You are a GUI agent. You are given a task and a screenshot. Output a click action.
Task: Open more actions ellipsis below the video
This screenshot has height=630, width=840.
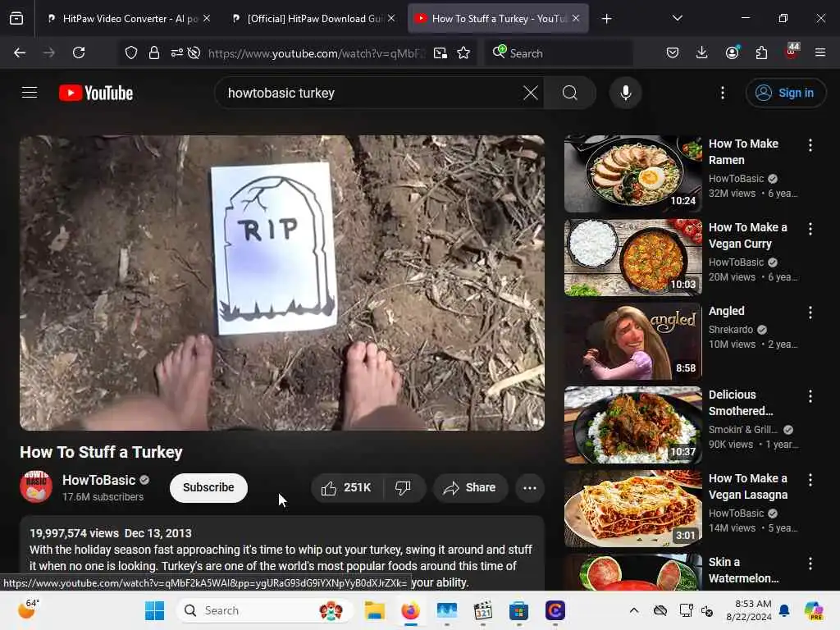[530, 487]
